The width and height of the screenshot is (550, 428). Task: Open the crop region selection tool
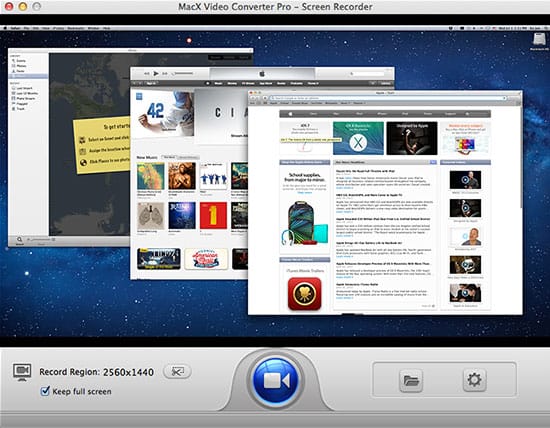coord(177,372)
